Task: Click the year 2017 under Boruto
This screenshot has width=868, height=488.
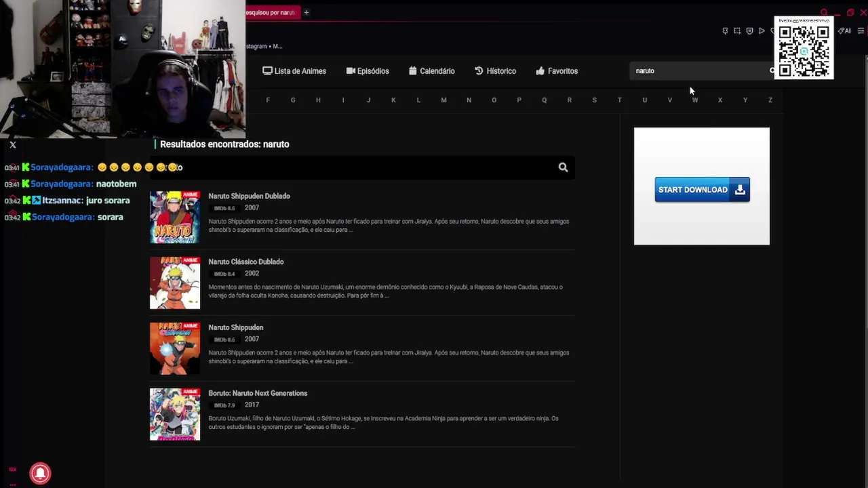Action: click(252, 405)
